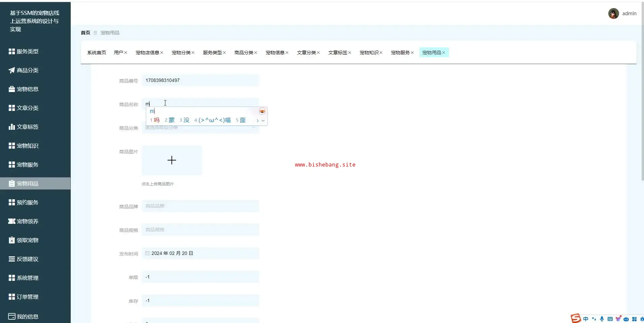Go to 首页 via breadcrumb
Screen dimensions: 644x323
pyautogui.click(x=86, y=33)
